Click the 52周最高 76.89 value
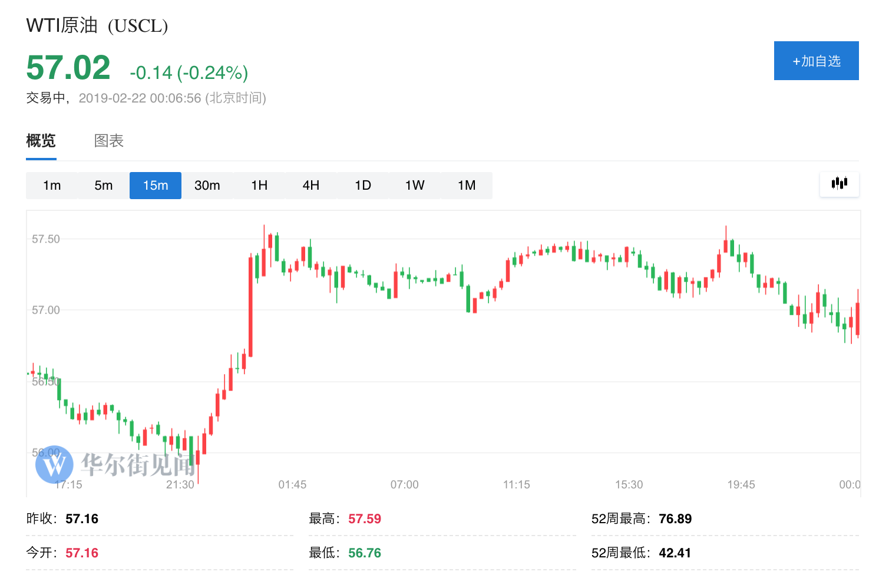The image size is (879, 588). point(675,519)
